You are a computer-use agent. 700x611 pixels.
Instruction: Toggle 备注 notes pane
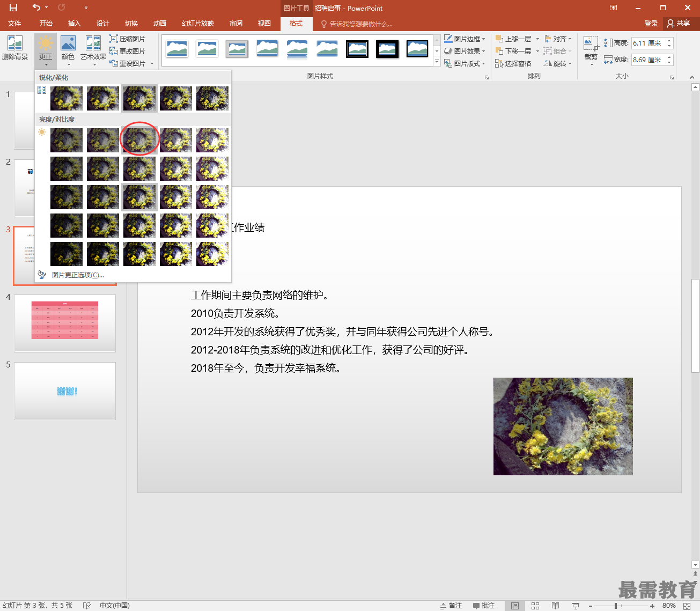click(x=451, y=606)
